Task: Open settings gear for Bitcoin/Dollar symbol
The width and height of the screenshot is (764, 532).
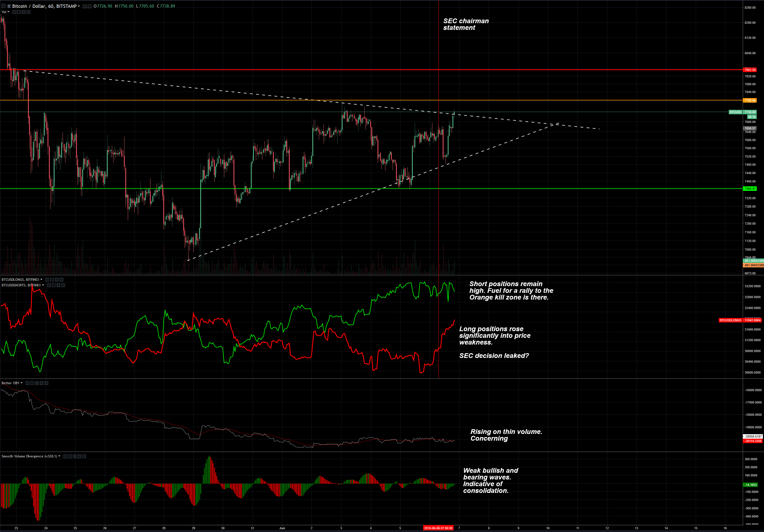Action: pos(89,6)
